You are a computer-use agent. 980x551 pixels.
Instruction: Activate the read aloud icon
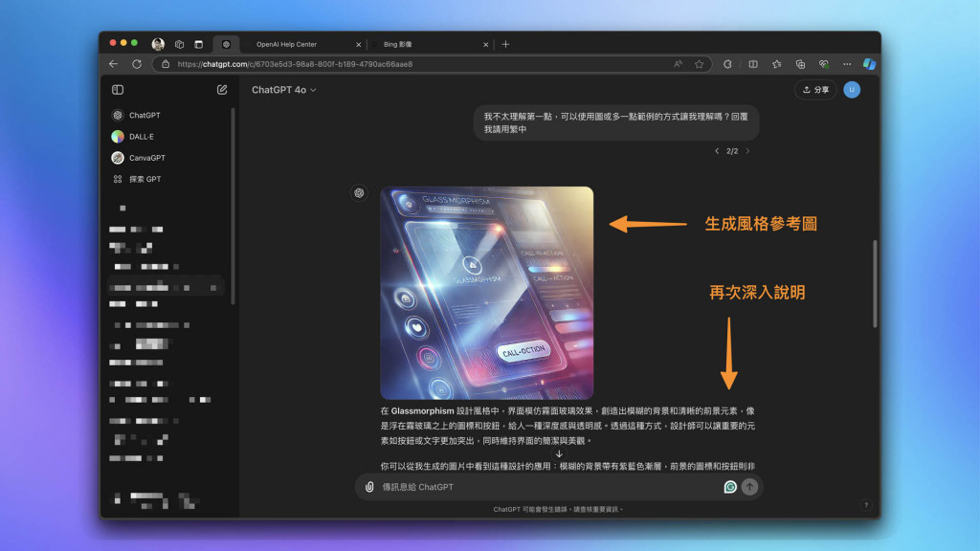[x=679, y=64]
